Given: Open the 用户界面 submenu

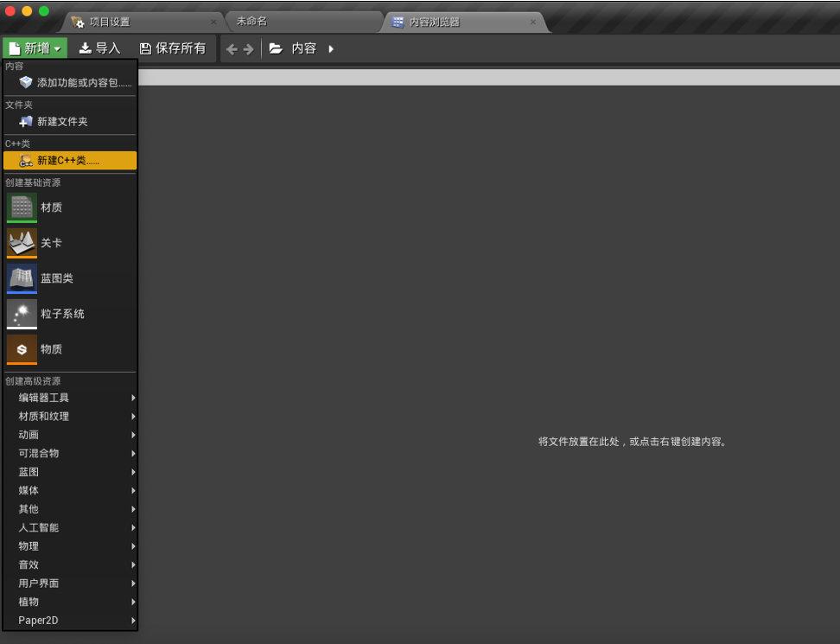Looking at the screenshot, I should pos(70,583).
